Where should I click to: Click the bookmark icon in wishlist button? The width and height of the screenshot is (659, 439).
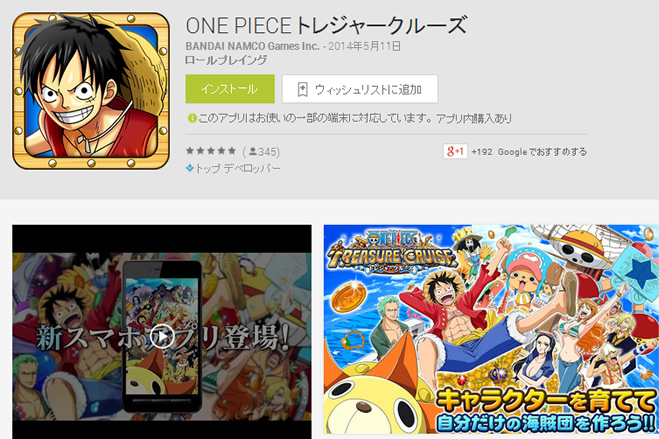click(x=302, y=89)
